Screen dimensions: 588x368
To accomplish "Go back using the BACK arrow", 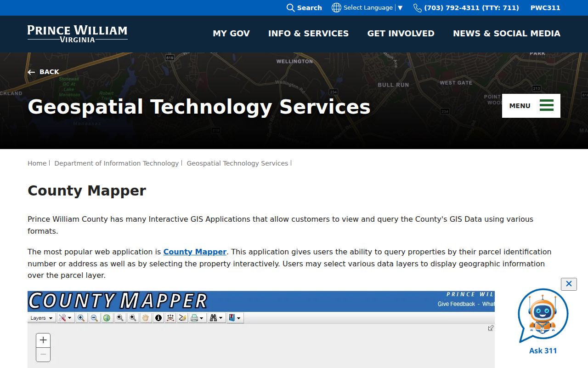I will (43, 72).
